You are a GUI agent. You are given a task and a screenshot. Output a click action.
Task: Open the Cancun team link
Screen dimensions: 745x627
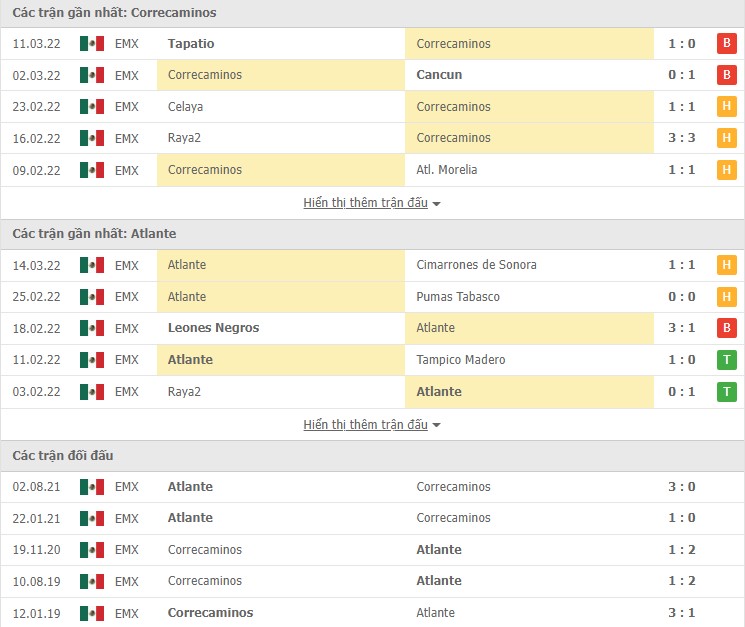click(x=439, y=75)
